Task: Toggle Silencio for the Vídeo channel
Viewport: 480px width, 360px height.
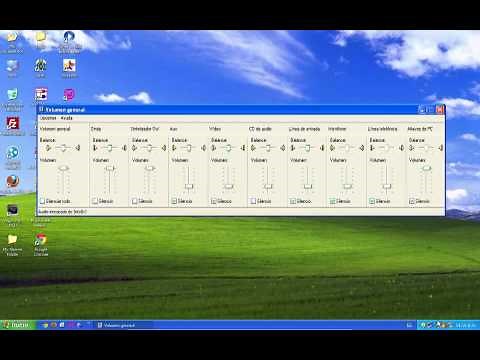Action: tap(214, 201)
